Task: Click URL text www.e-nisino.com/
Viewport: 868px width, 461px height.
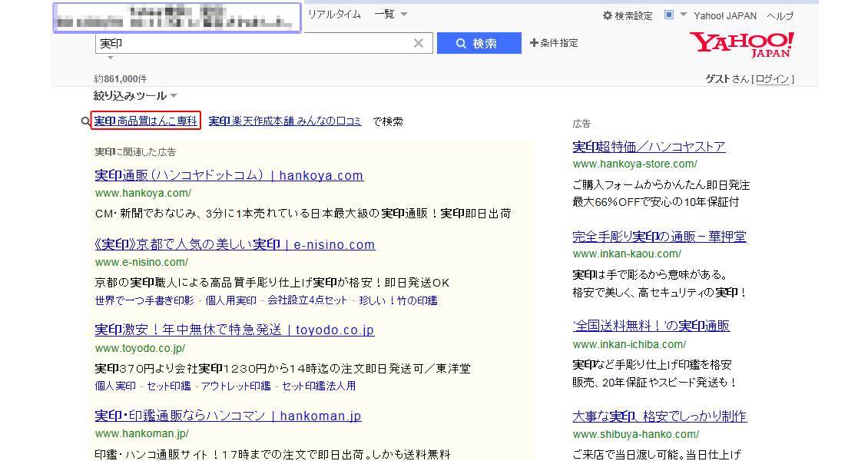Action: click(141, 262)
